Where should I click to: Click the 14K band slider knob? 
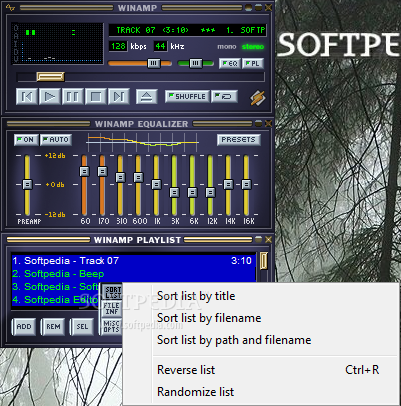pos(228,184)
